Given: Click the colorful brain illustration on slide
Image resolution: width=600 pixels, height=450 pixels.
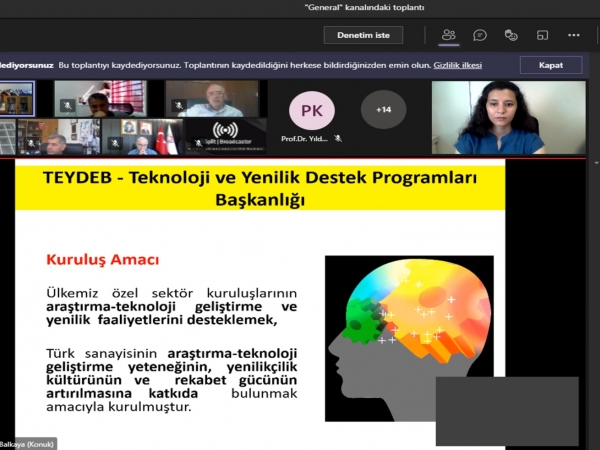Looking at the screenshot, I should pos(409,338).
